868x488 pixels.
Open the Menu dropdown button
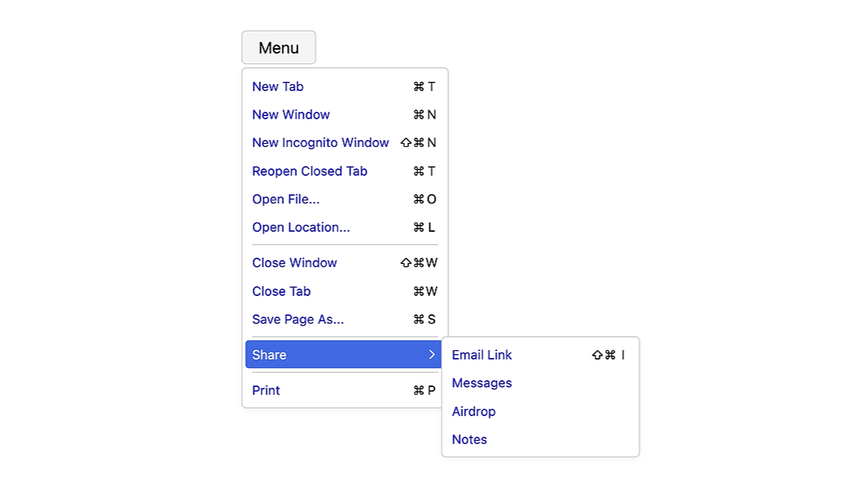tap(279, 47)
